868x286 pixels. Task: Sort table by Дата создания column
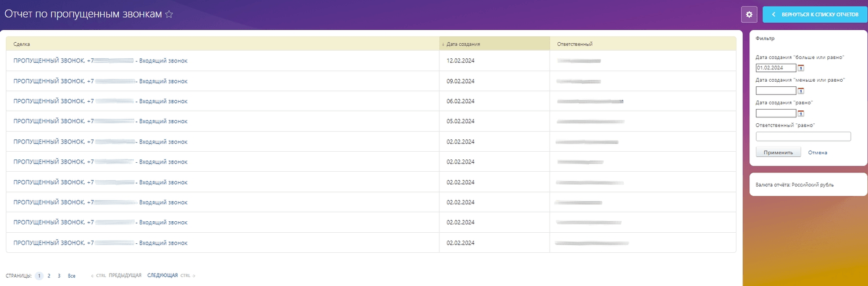coord(463,44)
